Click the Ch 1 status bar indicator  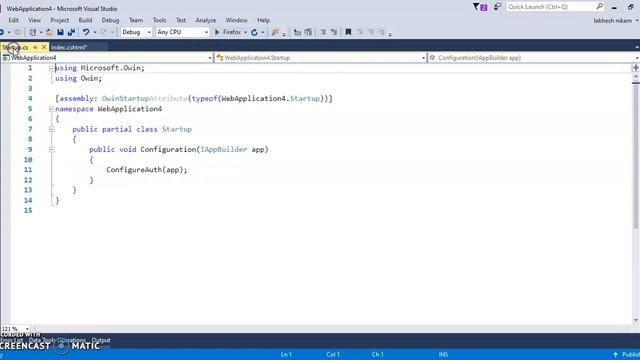point(378,354)
